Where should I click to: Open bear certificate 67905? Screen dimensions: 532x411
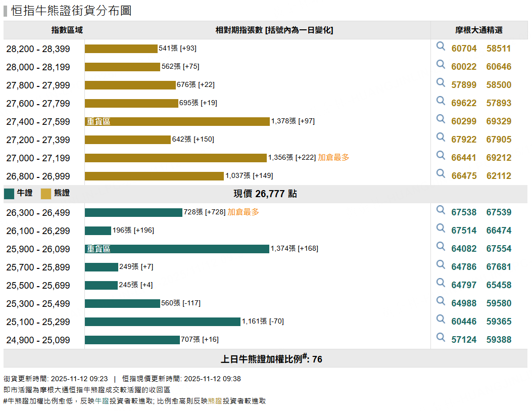click(499, 140)
